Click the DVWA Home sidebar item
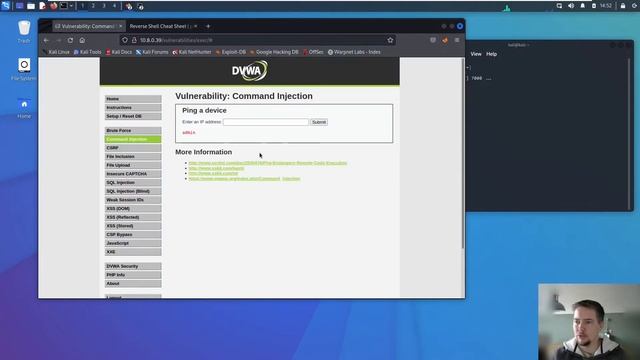Screen dimensions: 640x360 [x=133, y=99]
